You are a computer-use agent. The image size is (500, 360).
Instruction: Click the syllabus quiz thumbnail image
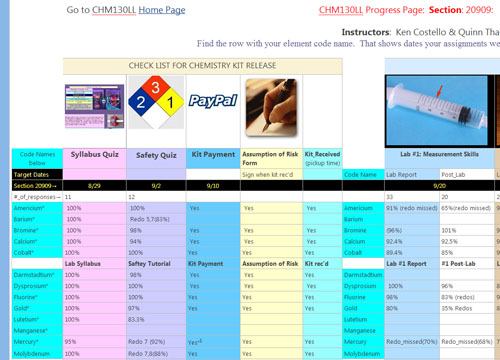pyautogui.click(x=95, y=106)
